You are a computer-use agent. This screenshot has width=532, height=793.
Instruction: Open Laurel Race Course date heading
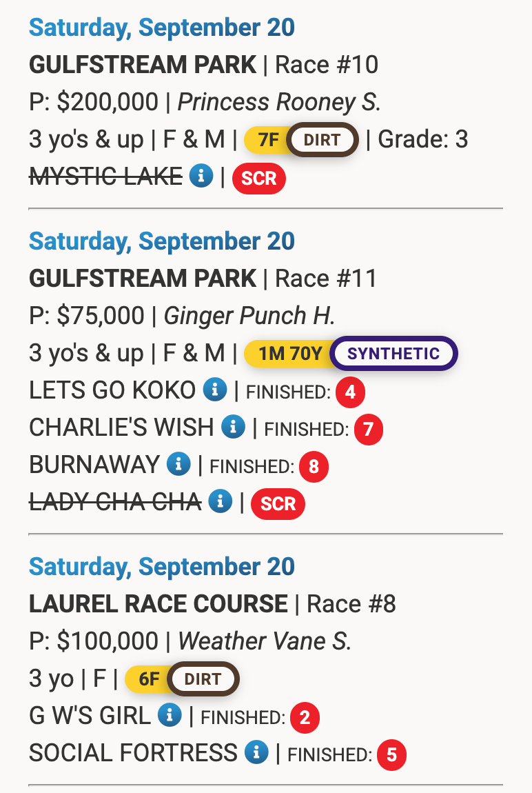click(x=162, y=567)
